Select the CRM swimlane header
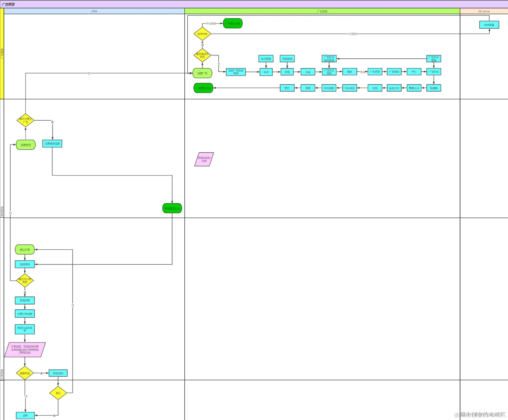Image resolution: width=508 pixels, height=420 pixels. tap(94, 11)
